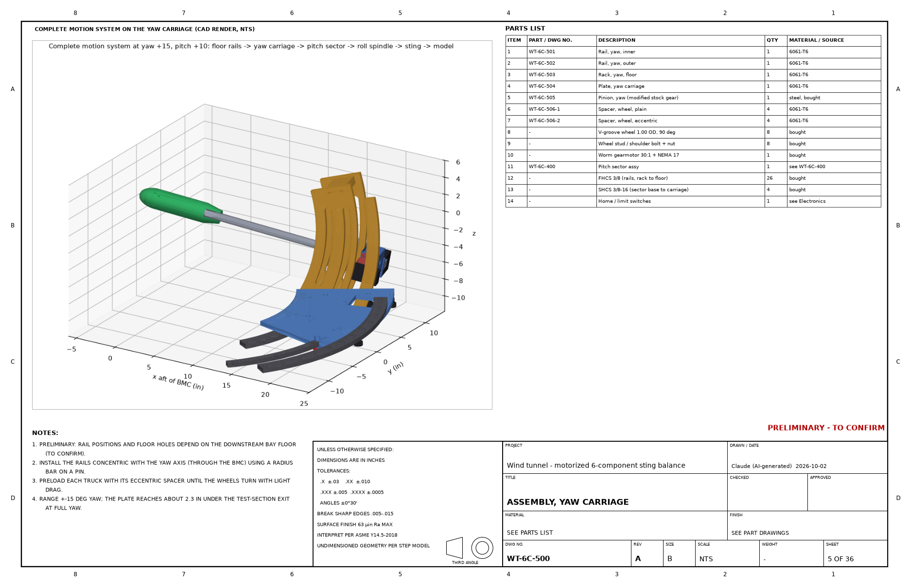Click the NOTES: heading
The image size is (909, 588).
tap(45, 433)
